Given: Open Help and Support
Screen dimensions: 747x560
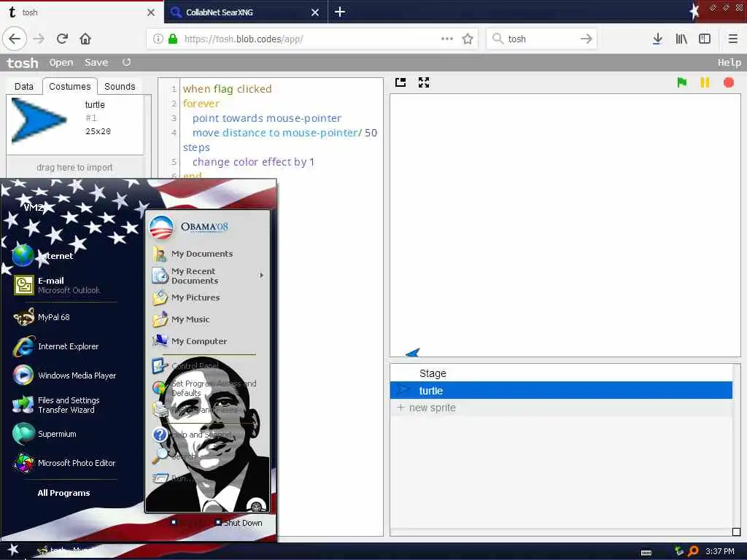Looking at the screenshot, I should pyautogui.click(x=207, y=435).
